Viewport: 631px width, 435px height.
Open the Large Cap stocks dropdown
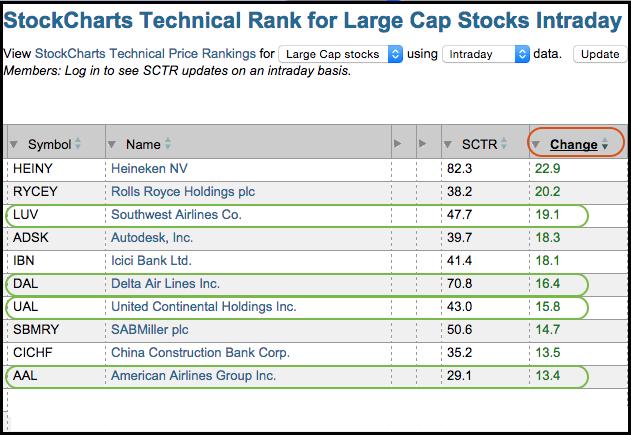click(340, 54)
